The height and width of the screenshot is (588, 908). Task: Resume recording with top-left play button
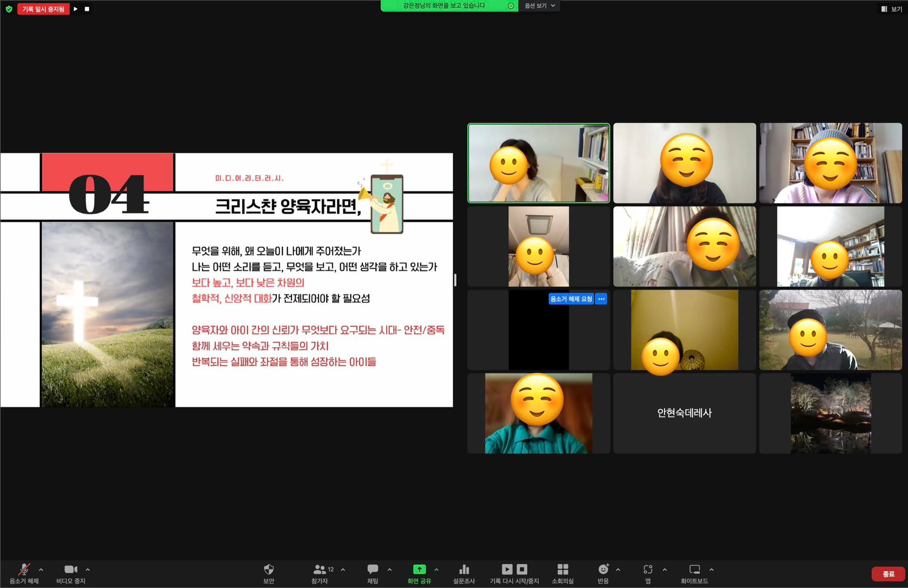(76, 9)
